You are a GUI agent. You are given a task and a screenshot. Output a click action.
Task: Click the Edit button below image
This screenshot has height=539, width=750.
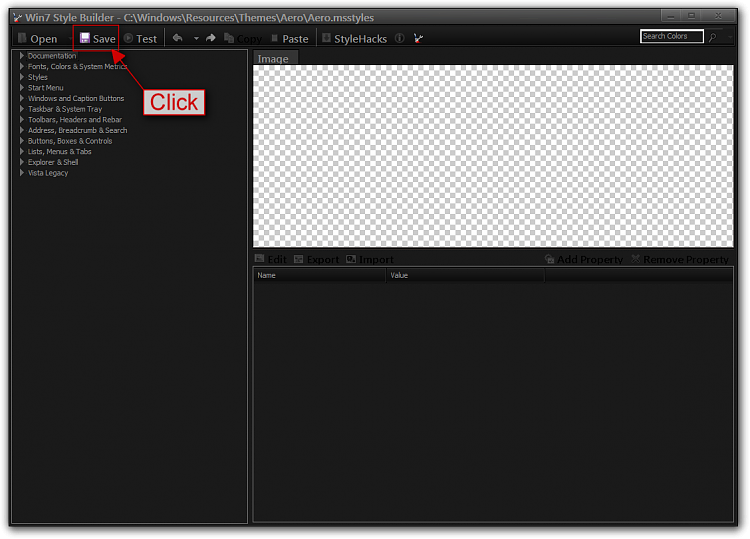[x=271, y=259]
